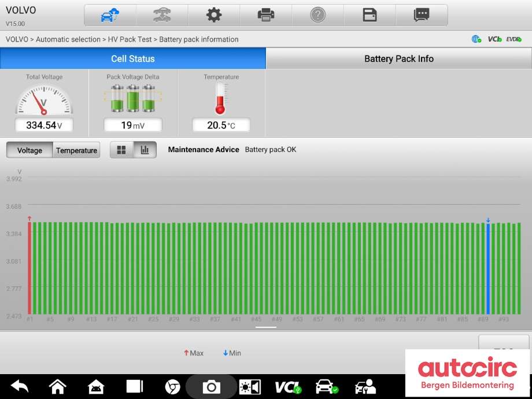Tap the VCI connection status indicator
The image size is (532, 399).
tap(494, 39)
